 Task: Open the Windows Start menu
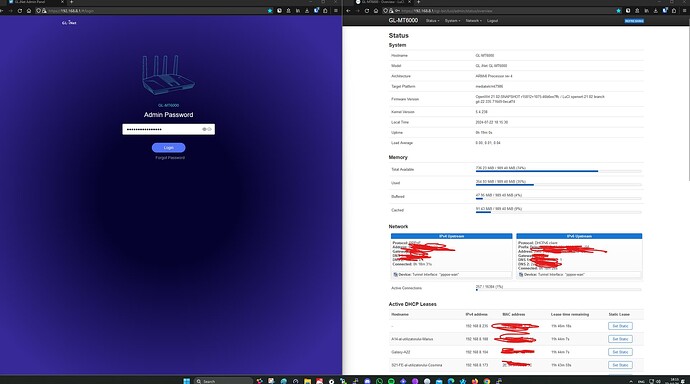click(186, 381)
